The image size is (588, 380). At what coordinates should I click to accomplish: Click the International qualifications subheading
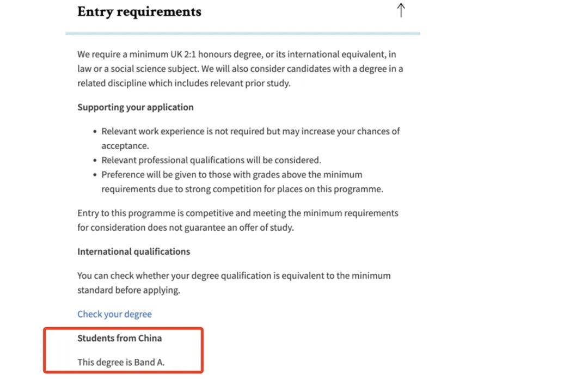(134, 252)
